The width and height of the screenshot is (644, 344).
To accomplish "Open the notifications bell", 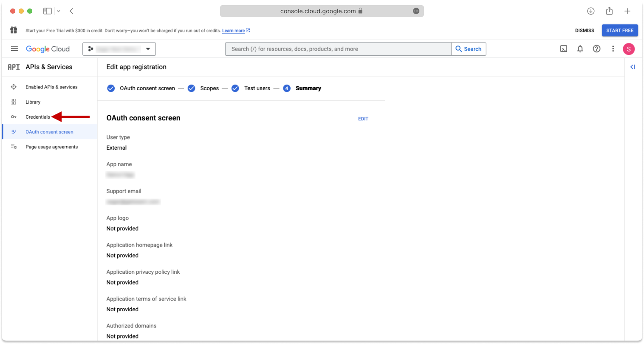I will 580,49.
